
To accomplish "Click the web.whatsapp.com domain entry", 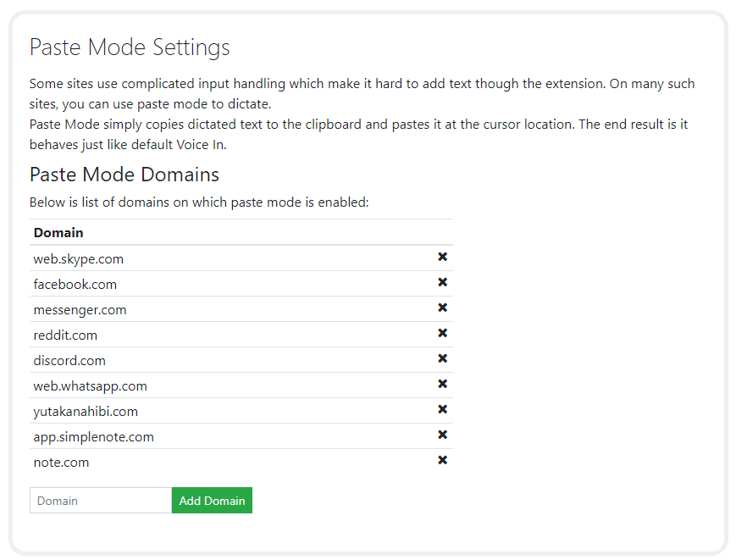I will (90, 386).
